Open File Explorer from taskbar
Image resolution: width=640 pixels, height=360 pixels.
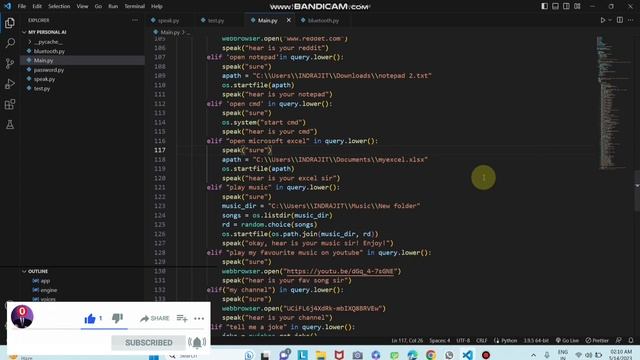[x=321, y=355]
